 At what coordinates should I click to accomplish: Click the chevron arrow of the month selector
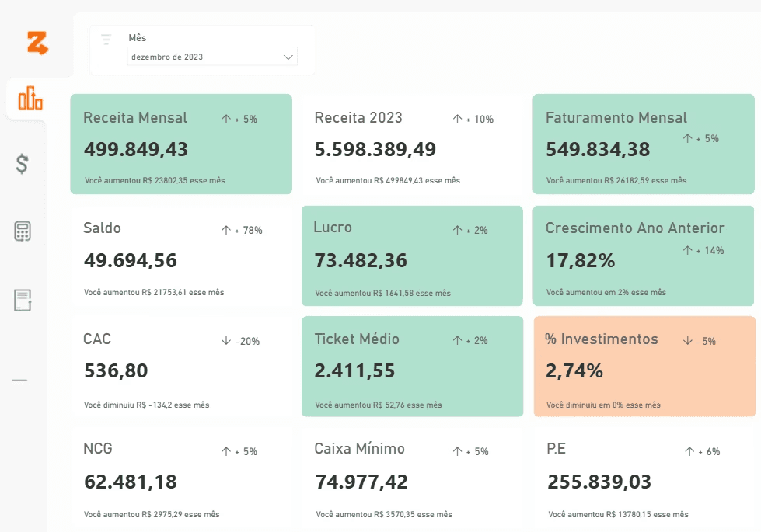[x=288, y=57]
